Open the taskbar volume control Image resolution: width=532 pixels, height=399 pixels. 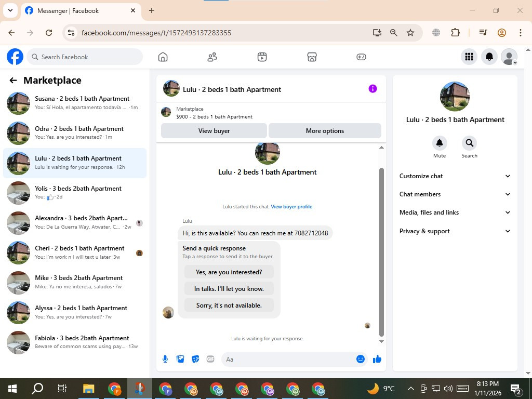[448, 389]
